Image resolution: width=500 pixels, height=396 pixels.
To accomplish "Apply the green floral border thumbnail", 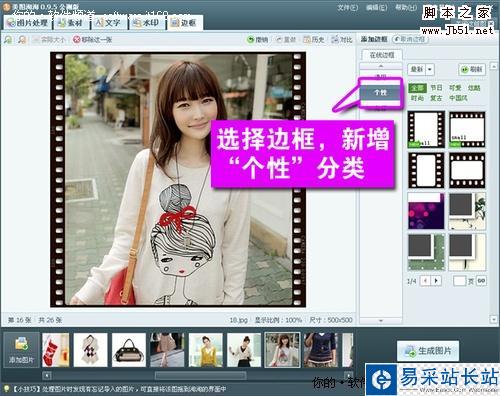I will click(x=426, y=252).
